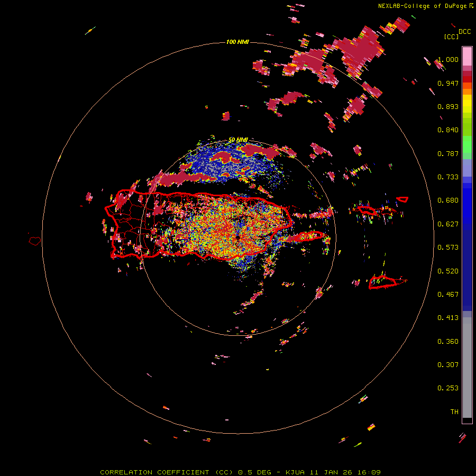Image resolution: width=476 pixels, height=476 pixels.
Task: Select the 0.840 color scale label
Action: (448, 130)
